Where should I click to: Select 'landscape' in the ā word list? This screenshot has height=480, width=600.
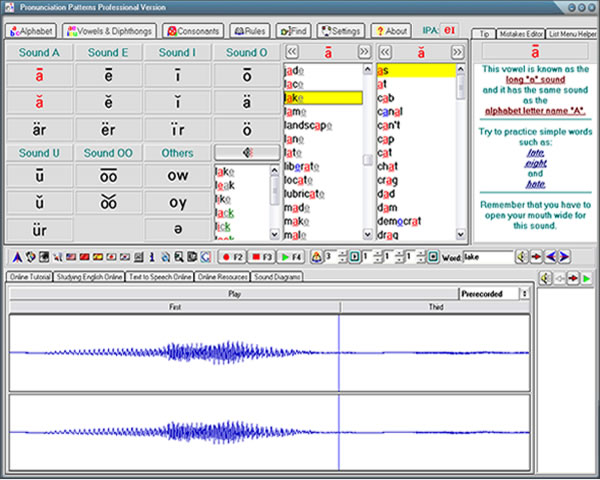(308, 125)
